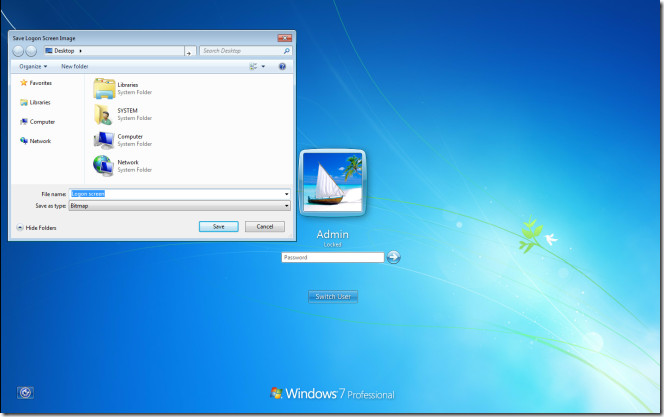664x417 pixels.
Task: Open the Organize menu
Action: tap(33, 66)
